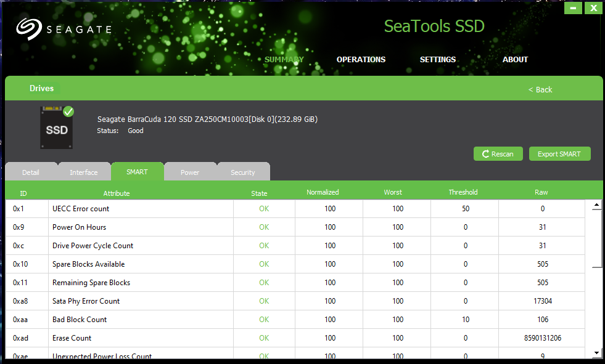The height and width of the screenshot is (364, 605).
Task: Click the ID column header
Action: pos(23,193)
